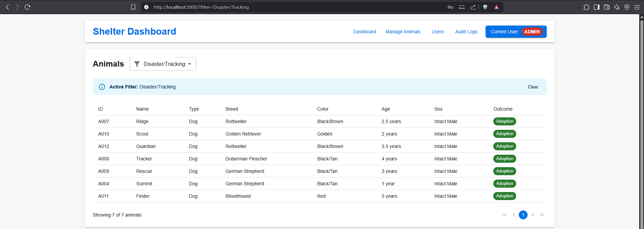Go forward using the browser forward arrow

[x=17, y=7]
